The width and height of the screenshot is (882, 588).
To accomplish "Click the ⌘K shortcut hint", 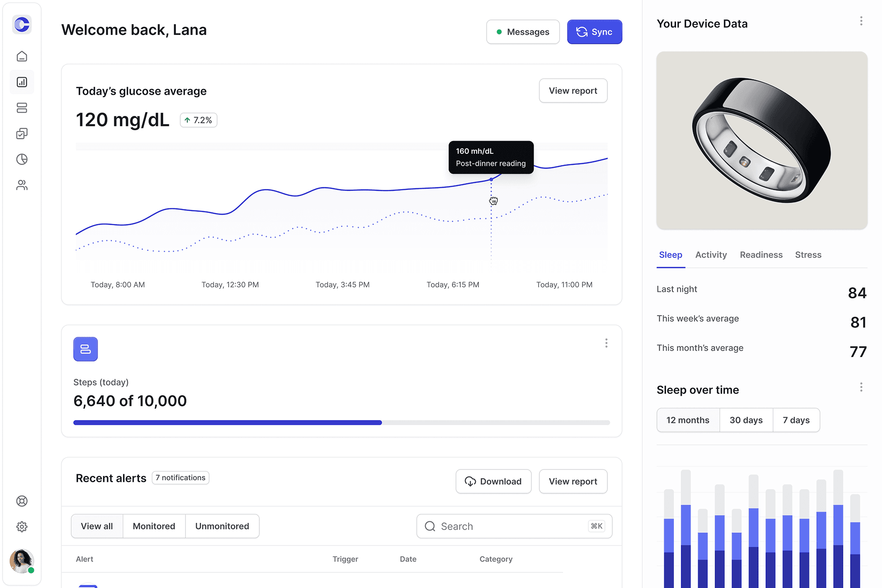I will pos(596,526).
